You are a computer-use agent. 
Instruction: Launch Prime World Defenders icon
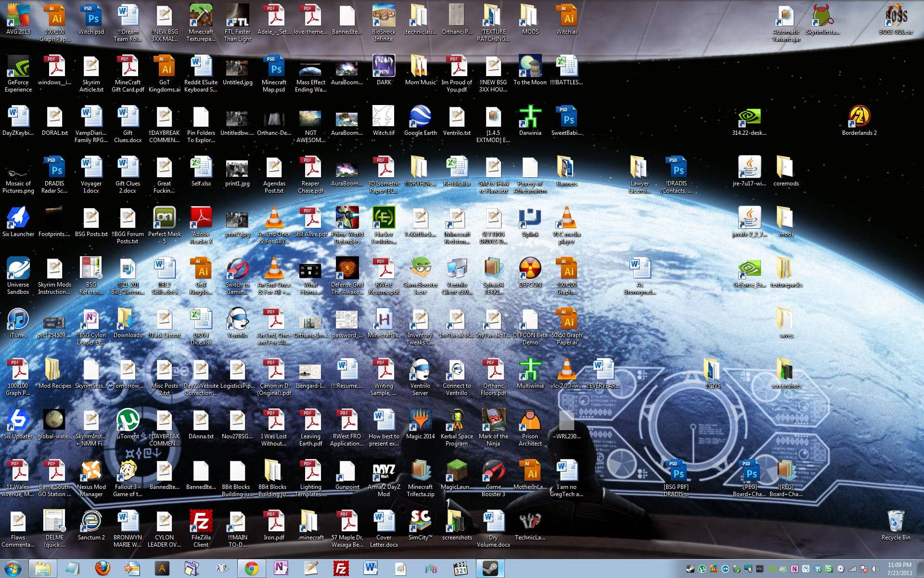[x=347, y=225]
